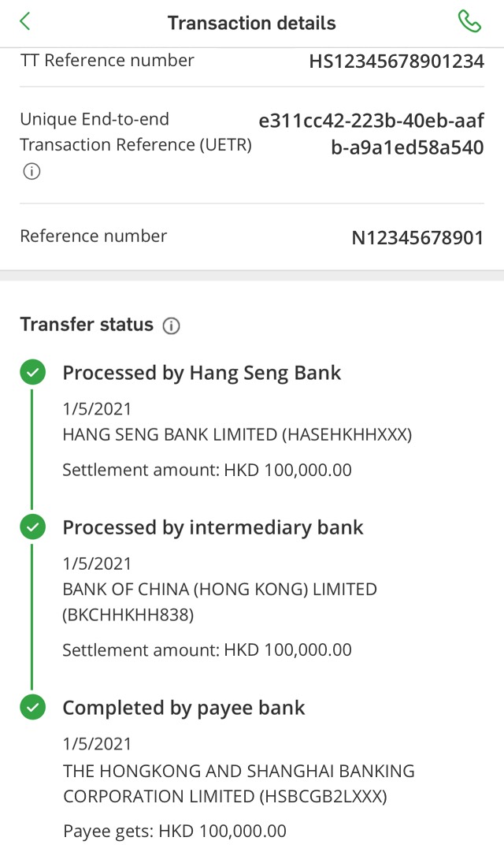This screenshot has height=867, width=504.
Task: Tap 'Payee gets: HKD 100,000.00' line
Action: 175,831
